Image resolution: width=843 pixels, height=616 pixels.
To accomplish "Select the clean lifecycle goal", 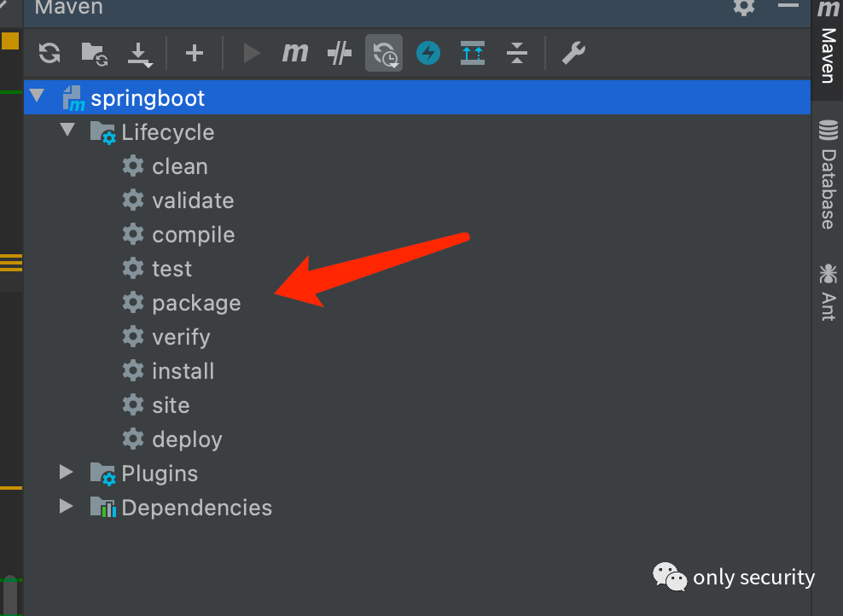I will pyautogui.click(x=179, y=166).
